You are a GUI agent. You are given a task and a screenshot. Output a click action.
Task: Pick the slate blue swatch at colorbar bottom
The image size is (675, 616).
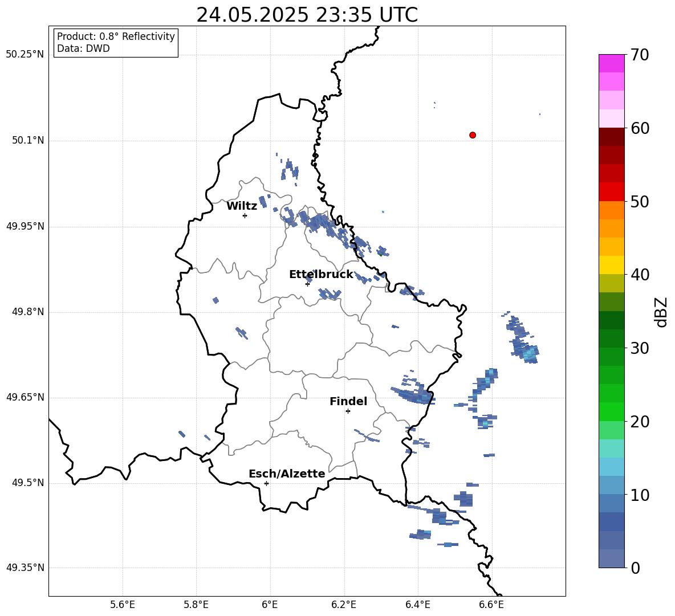611,558
